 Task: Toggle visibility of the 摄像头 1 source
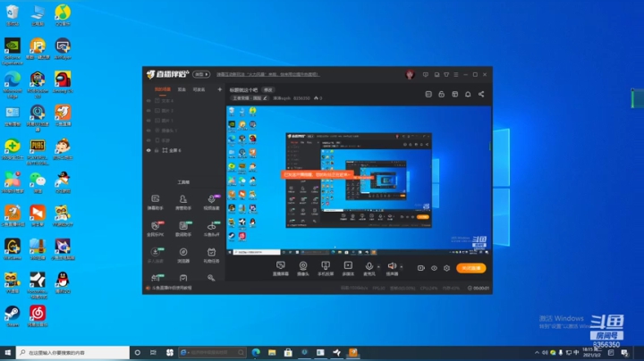pyautogui.click(x=148, y=130)
